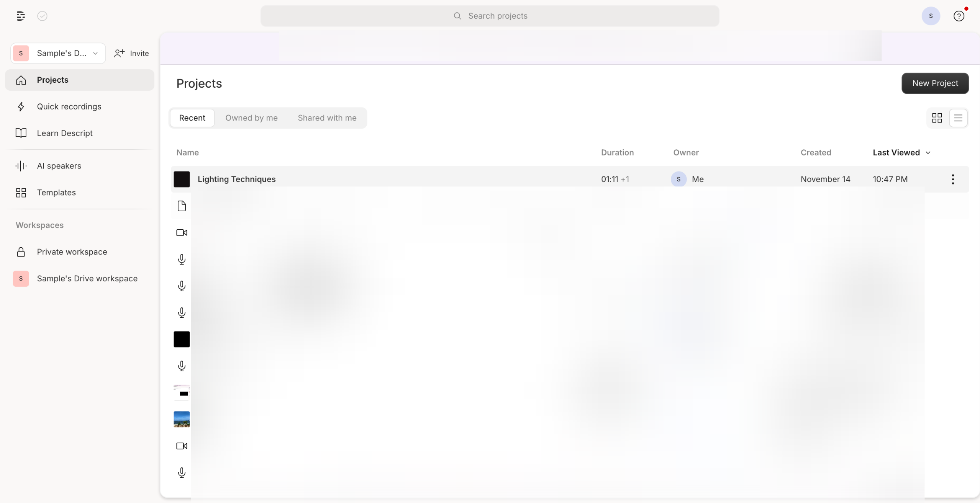Click the sync status checkmark icon

(42, 16)
